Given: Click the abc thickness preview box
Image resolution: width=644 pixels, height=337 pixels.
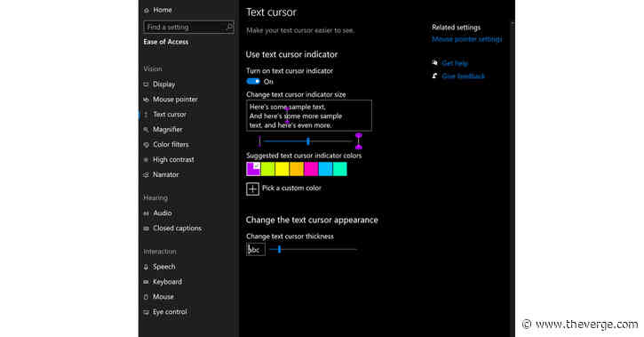Looking at the screenshot, I should coord(256,250).
